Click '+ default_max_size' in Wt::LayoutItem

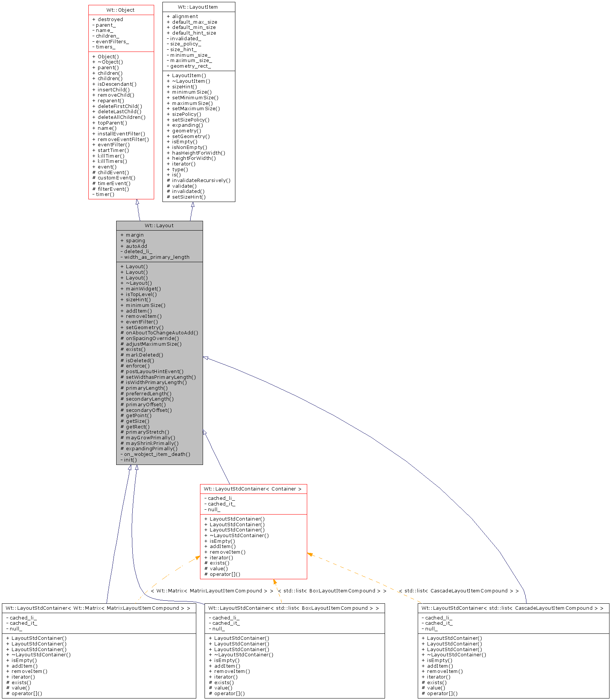[x=192, y=22]
